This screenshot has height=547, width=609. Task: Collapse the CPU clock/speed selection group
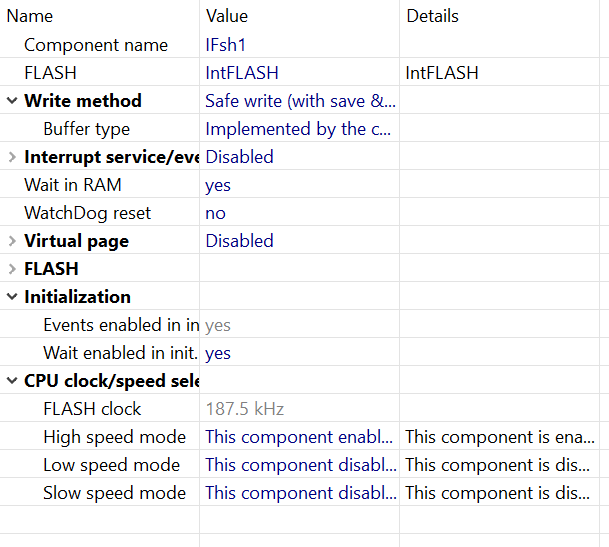pyautogui.click(x=12, y=381)
